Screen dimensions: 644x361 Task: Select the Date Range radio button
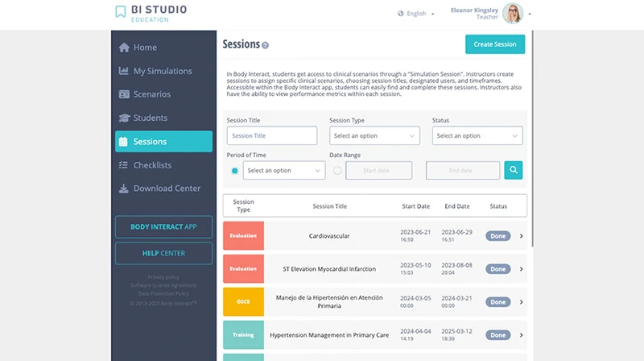337,171
